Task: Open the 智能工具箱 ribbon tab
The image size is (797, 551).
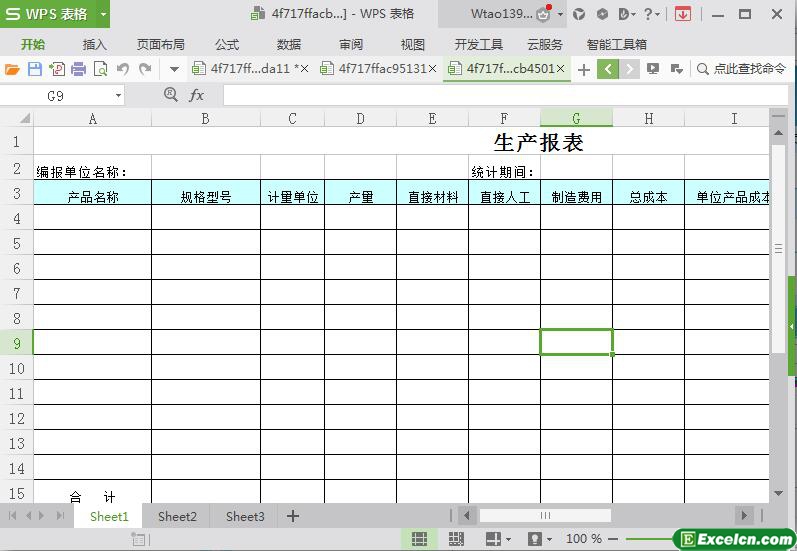Action: pos(617,45)
